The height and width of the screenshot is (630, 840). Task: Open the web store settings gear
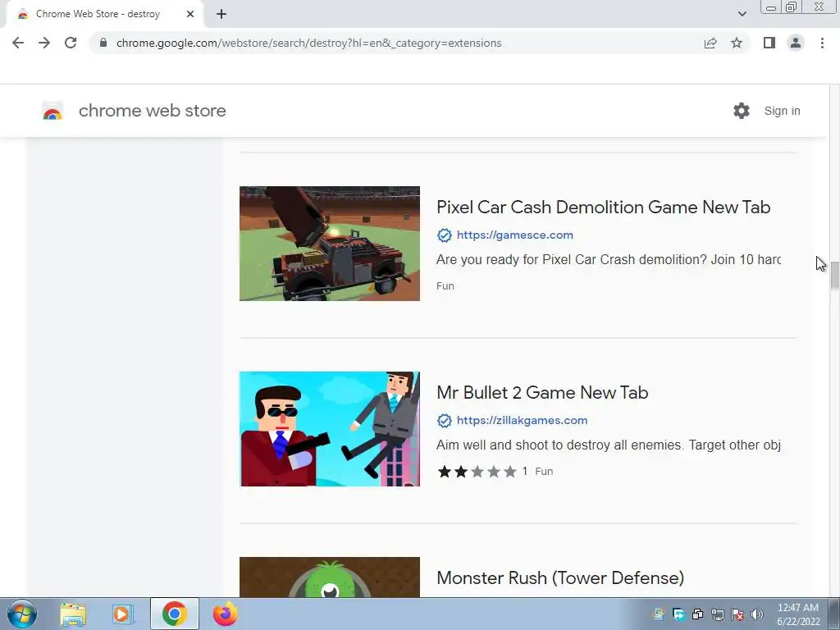coord(742,111)
